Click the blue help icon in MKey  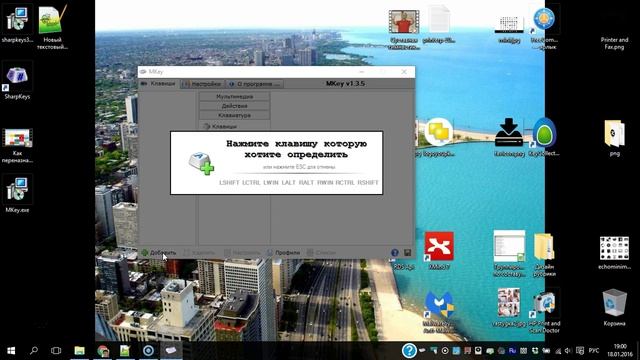pyautogui.click(x=395, y=253)
